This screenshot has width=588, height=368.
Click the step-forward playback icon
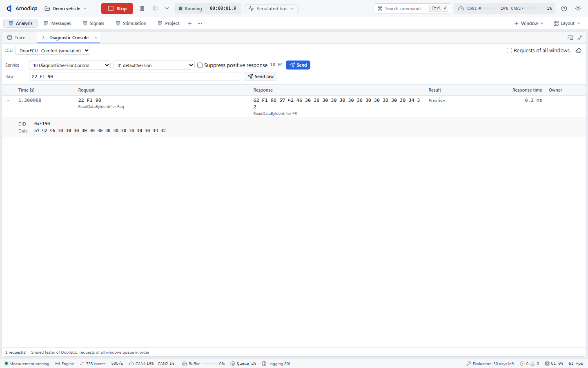click(x=156, y=9)
